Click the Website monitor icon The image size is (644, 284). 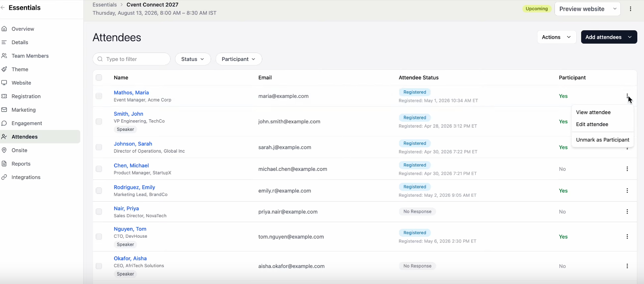click(x=4, y=83)
